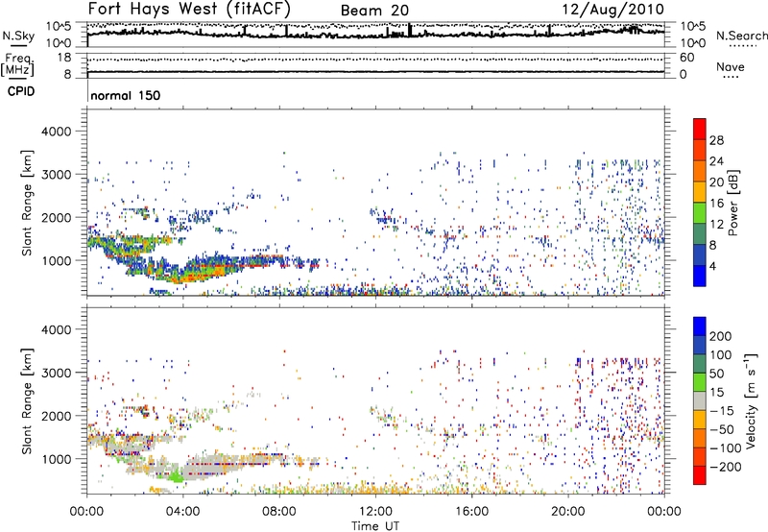Viewport: 768px width, 532px height.
Task: Select the "Velocity [m s-1]" color bar title
Action: coord(751,400)
